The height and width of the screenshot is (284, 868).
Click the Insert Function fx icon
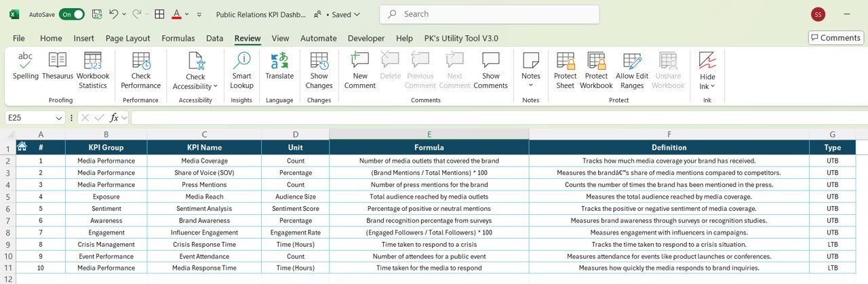coord(115,117)
